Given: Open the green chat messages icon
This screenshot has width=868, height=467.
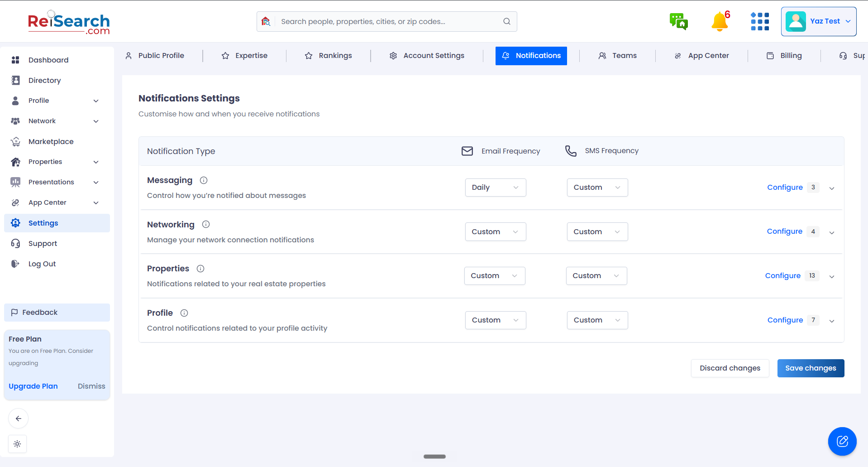Looking at the screenshot, I should (678, 21).
